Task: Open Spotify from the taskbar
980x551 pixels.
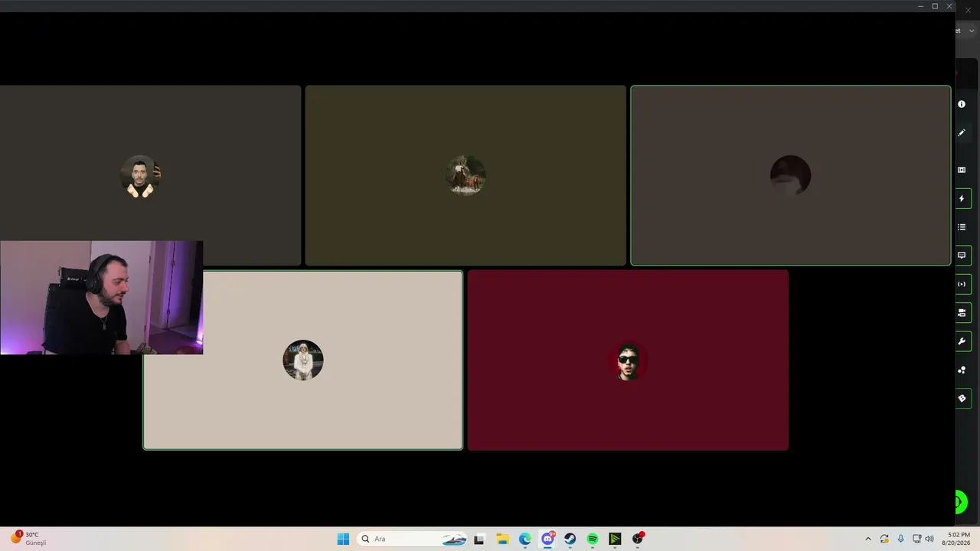Action: point(593,539)
